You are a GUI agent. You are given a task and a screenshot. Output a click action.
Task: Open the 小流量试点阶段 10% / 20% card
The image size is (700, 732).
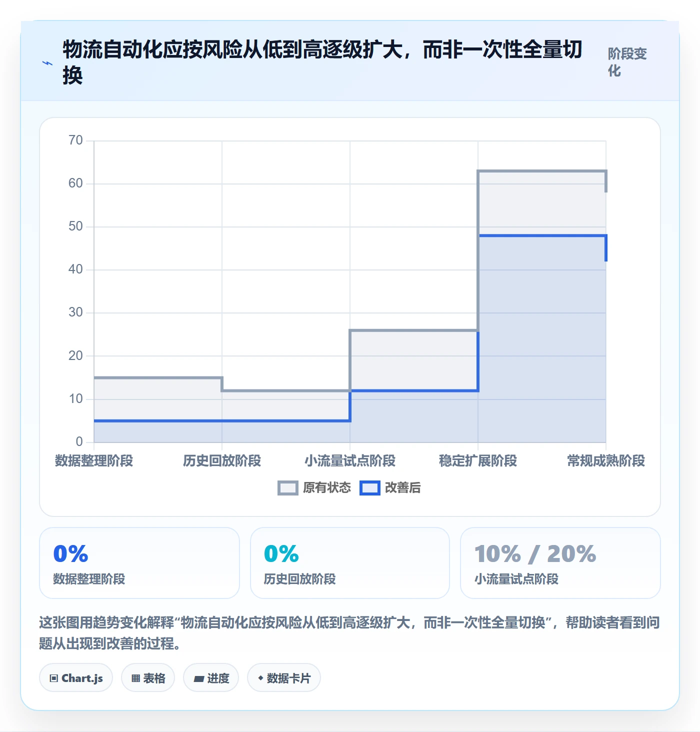click(x=560, y=563)
